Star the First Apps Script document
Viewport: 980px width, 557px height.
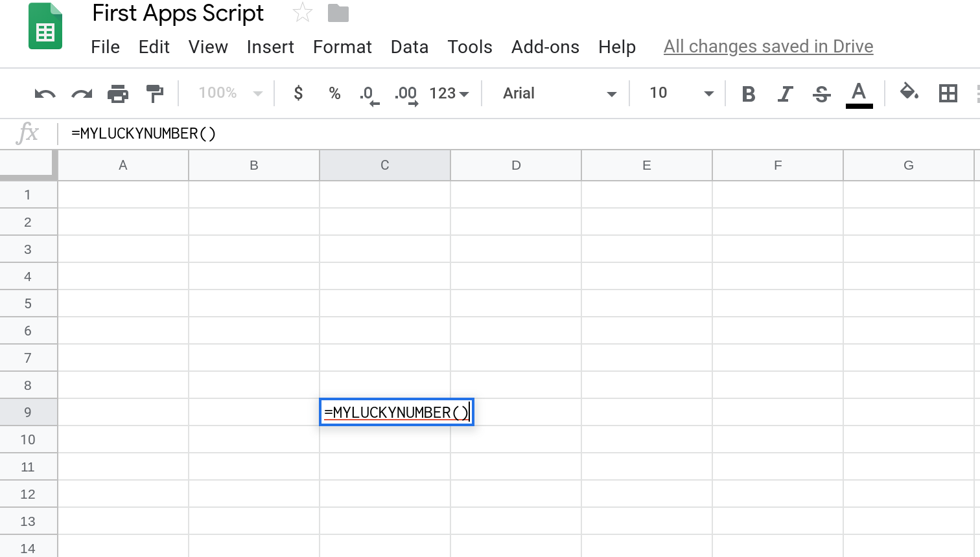point(302,13)
